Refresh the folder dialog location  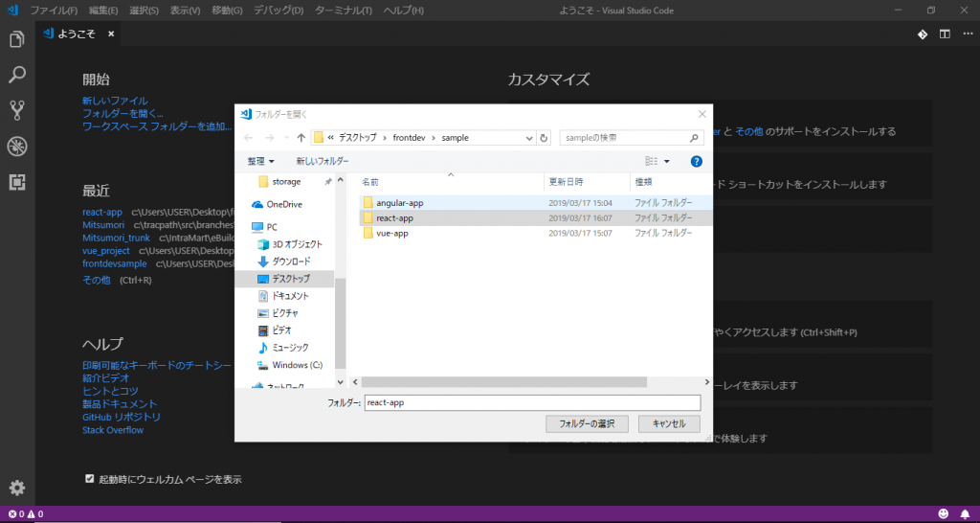tap(544, 138)
